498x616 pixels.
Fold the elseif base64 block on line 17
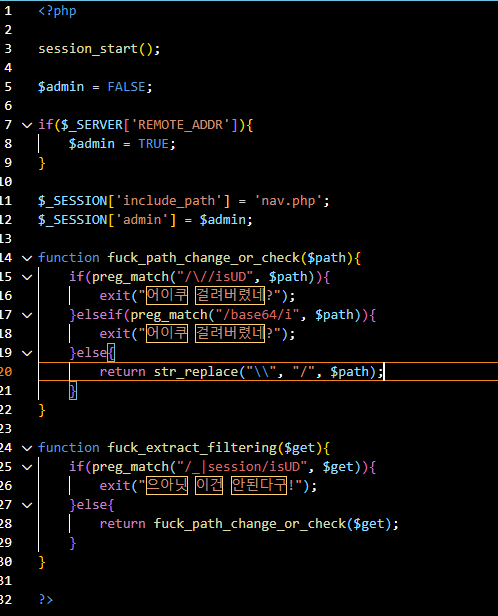tap(27, 315)
